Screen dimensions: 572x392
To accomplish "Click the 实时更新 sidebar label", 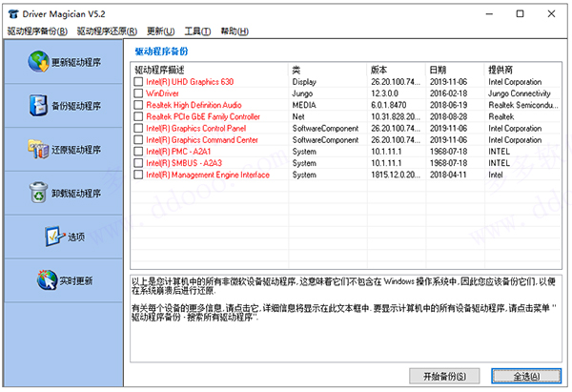I will (x=76, y=280).
